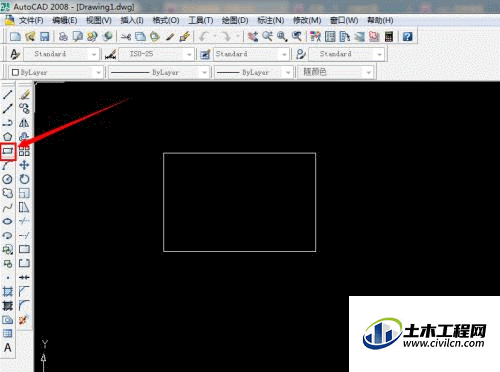Click the Plot printer icon

pyautogui.click(x=63, y=36)
